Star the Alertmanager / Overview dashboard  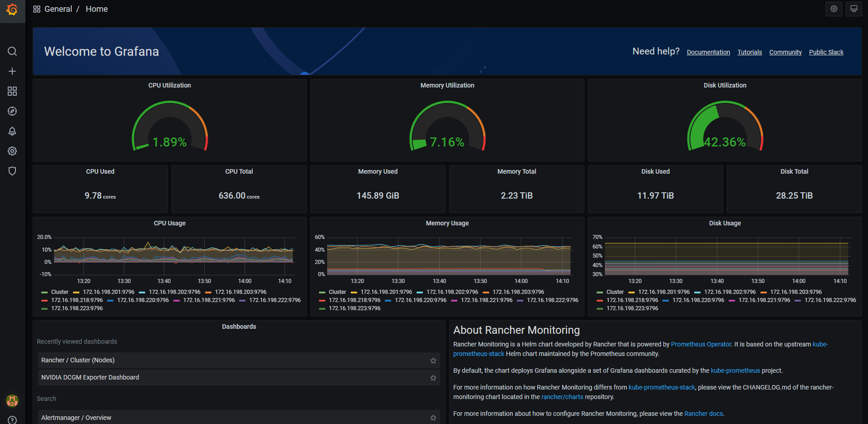(x=433, y=418)
